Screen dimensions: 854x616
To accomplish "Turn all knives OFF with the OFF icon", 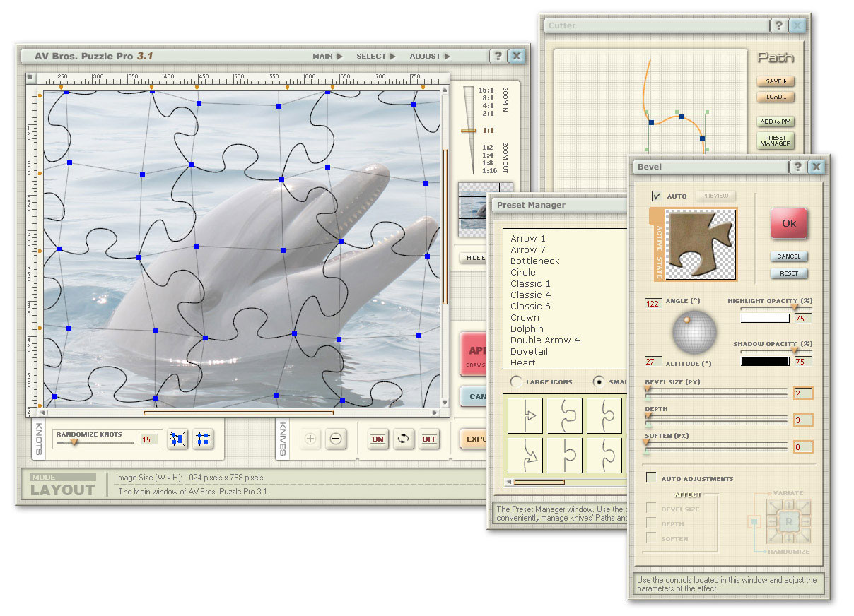I will click(x=429, y=439).
